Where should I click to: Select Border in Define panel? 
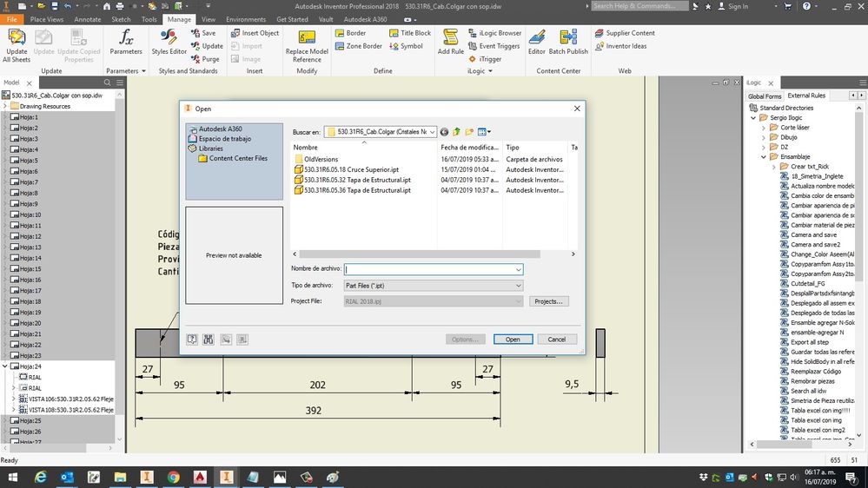click(350, 33)
